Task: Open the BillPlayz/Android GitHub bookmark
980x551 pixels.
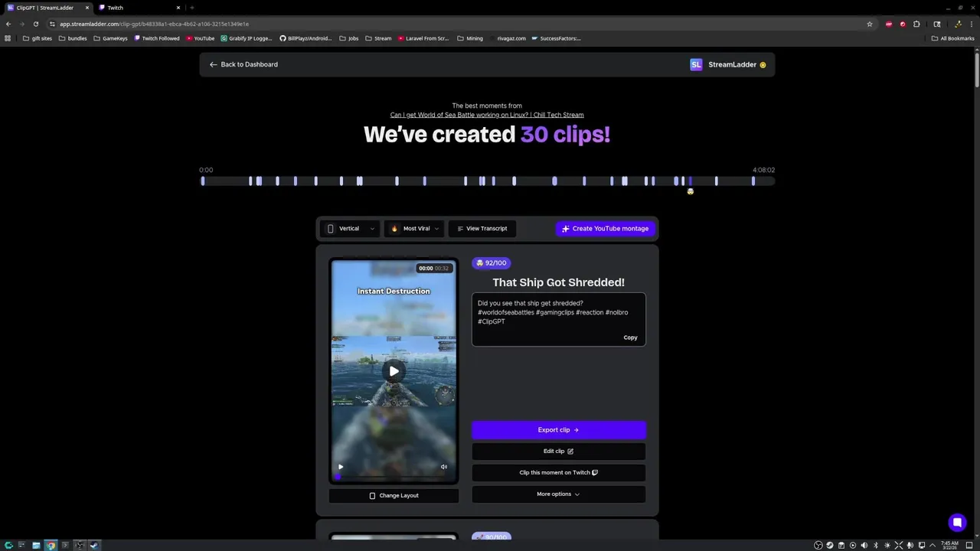Action: (305, 38)
